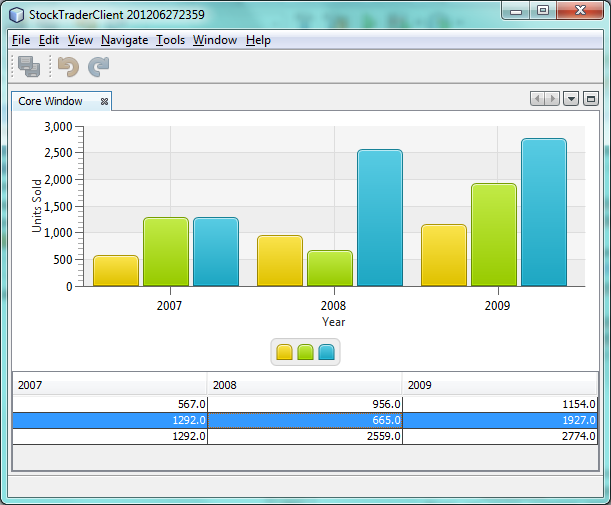Click the blue legend swatch
The height and width of the screenshot is (505, 611).
tap(327, 352)
